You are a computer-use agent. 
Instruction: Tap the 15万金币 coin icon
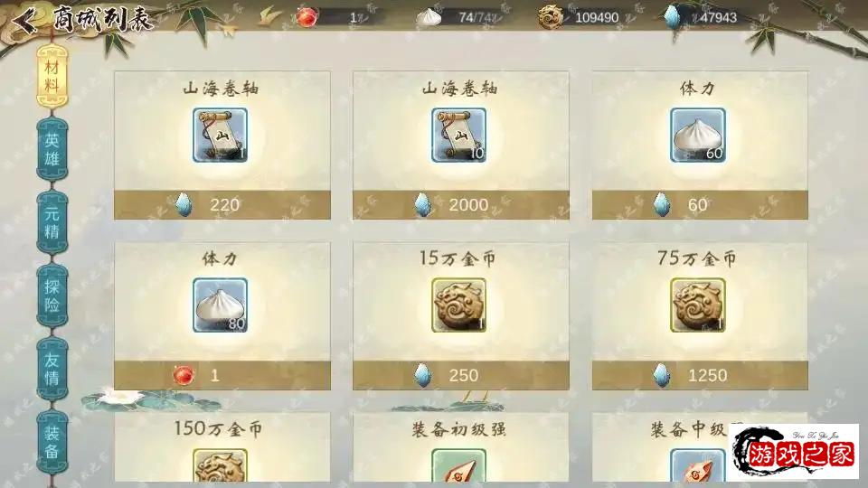pyautogui.click(x=459, y=305)
